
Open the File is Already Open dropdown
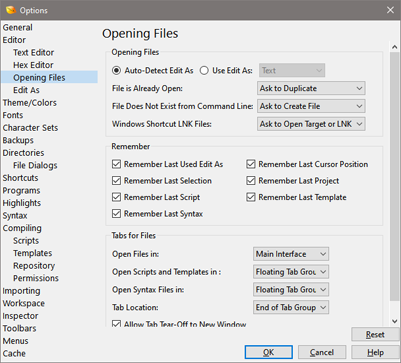click(x=311, y=88)
